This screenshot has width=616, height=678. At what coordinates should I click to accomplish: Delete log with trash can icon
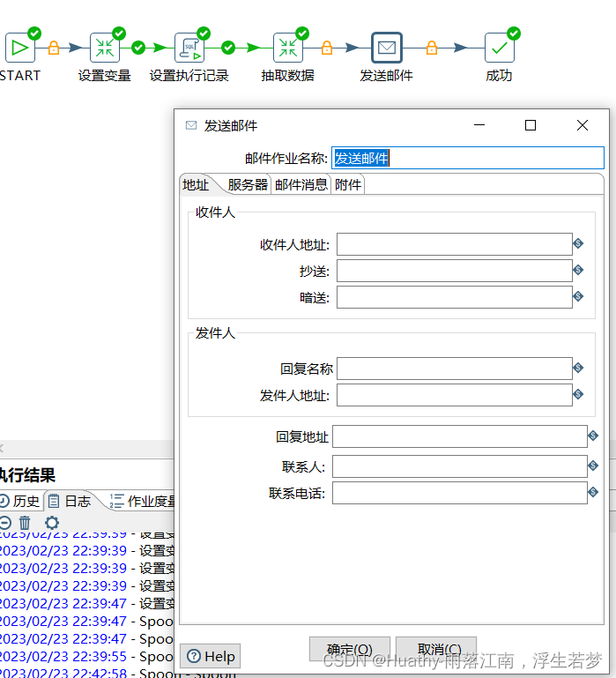click(x=25, y=523)
